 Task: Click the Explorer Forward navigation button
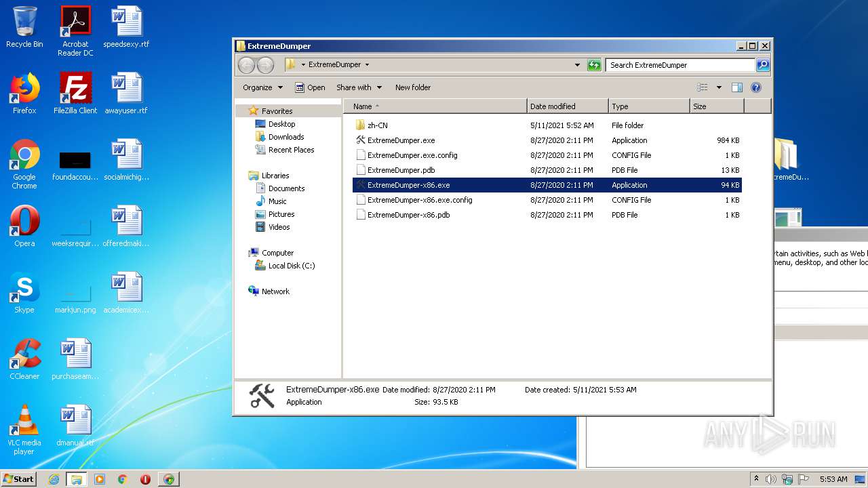(266, 65)
